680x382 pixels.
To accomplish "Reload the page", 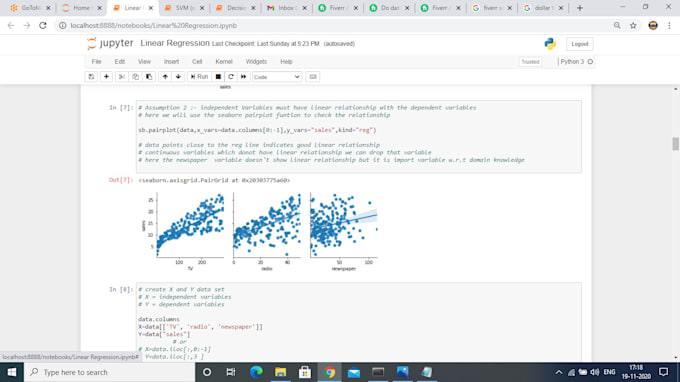I will tap(42, 26).
